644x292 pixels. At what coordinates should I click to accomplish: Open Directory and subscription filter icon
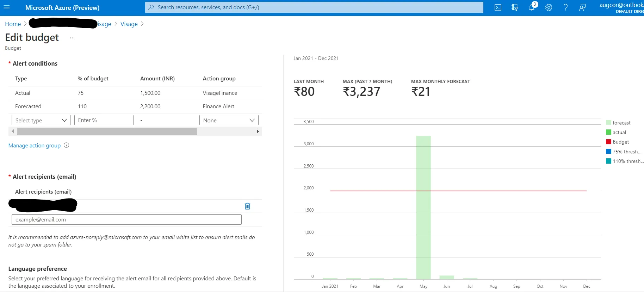click(x=515, y=7)
